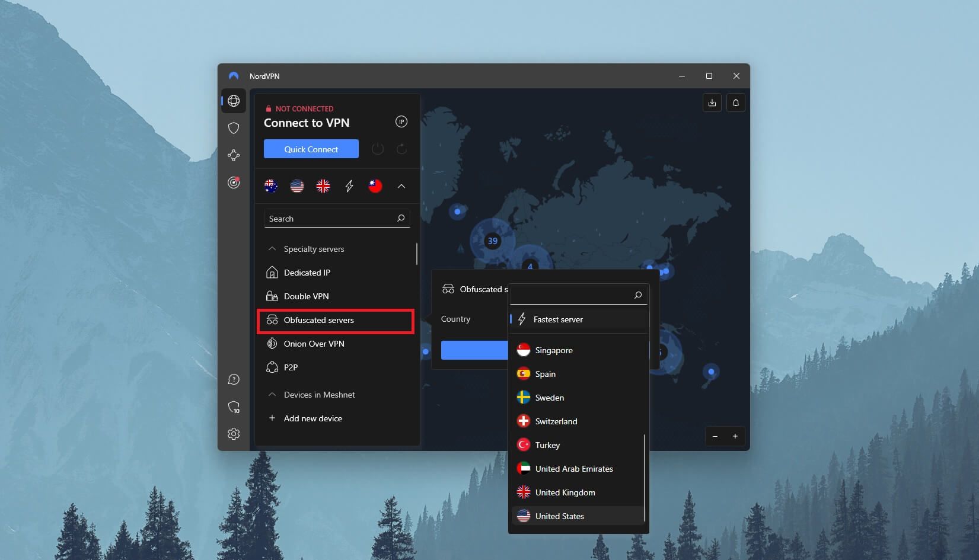979x560 pixels.
Task: Click the country dropdown scrollbar
Action: (645, 478)
